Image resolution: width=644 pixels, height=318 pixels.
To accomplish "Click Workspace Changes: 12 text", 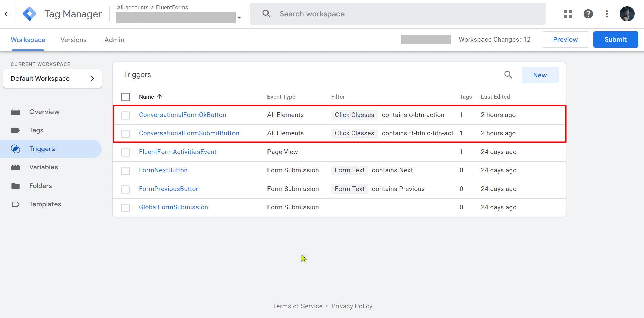I will coord(494,39).
